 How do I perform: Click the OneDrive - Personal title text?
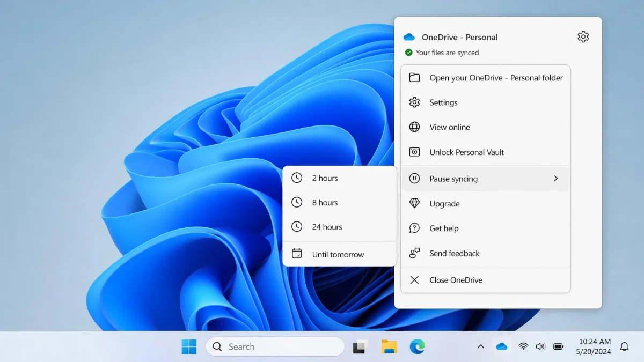(x=460, y=37)
